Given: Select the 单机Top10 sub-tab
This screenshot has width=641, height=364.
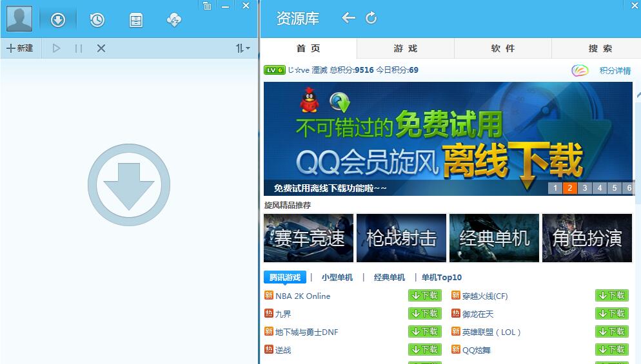Looking at the screenshot, I should pyautogui.click(x=442, y=278).
